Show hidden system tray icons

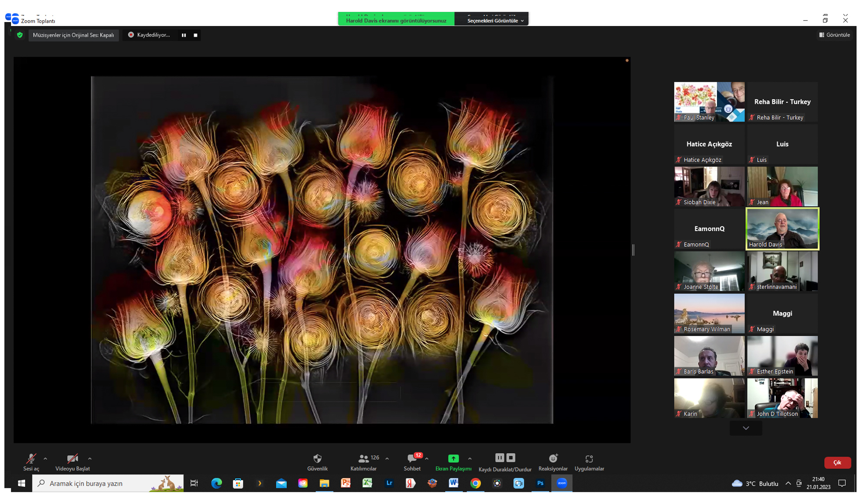point(788,483)
